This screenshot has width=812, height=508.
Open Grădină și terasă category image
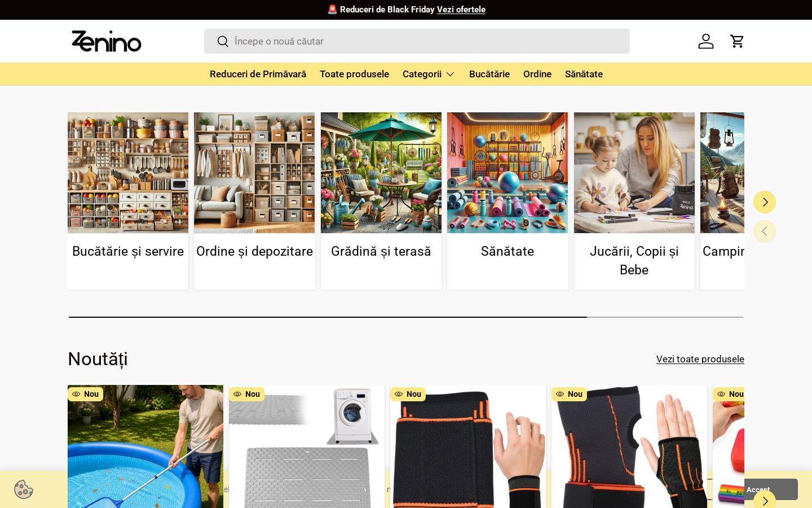click(x=381, y=173)
